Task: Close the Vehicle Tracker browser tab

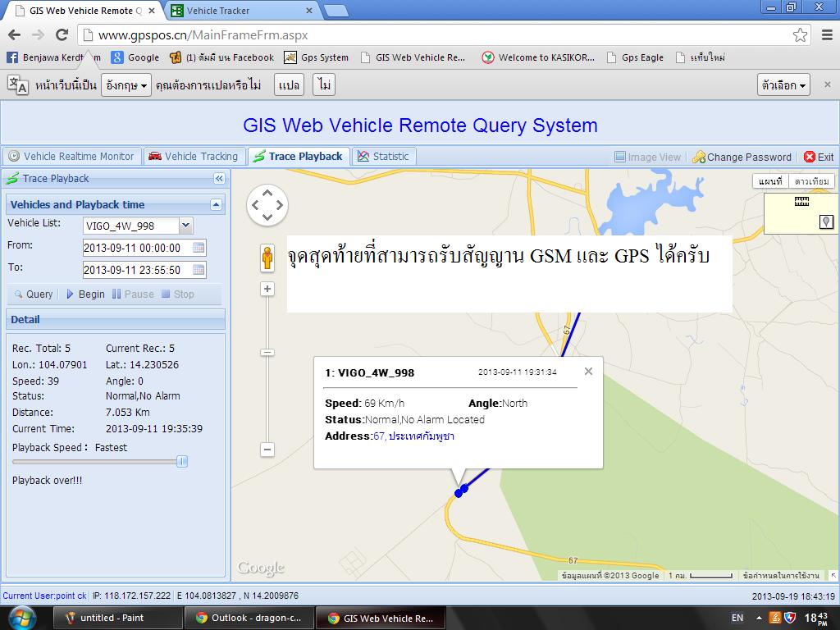Action: coord(309,11)
